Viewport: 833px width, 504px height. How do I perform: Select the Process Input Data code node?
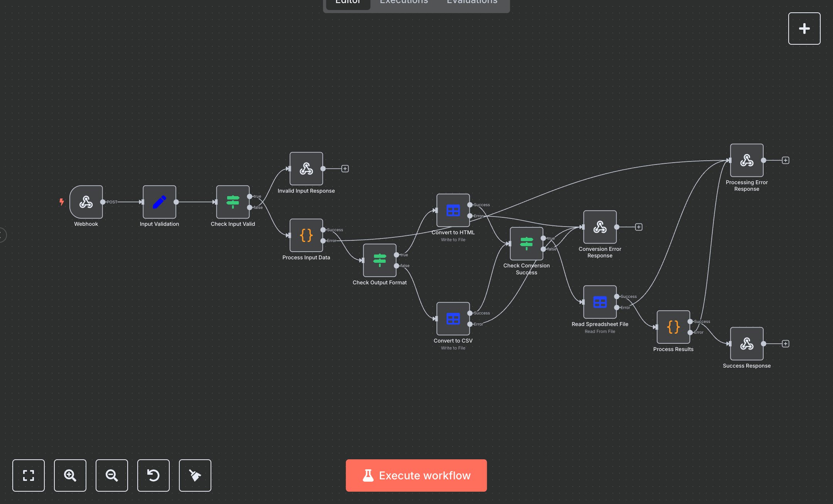tap(306, 235)
